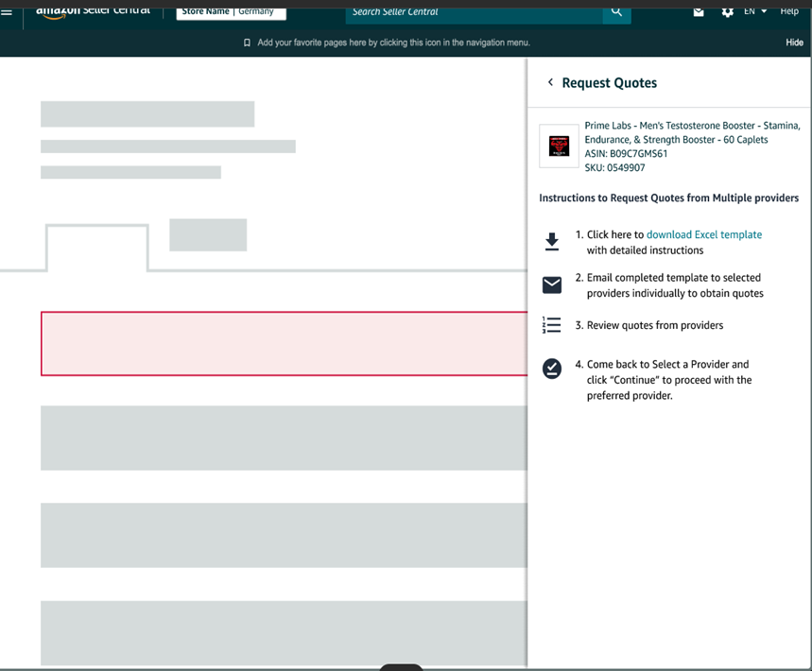Click the magnifier search button
812x671 pixels.
616,11
